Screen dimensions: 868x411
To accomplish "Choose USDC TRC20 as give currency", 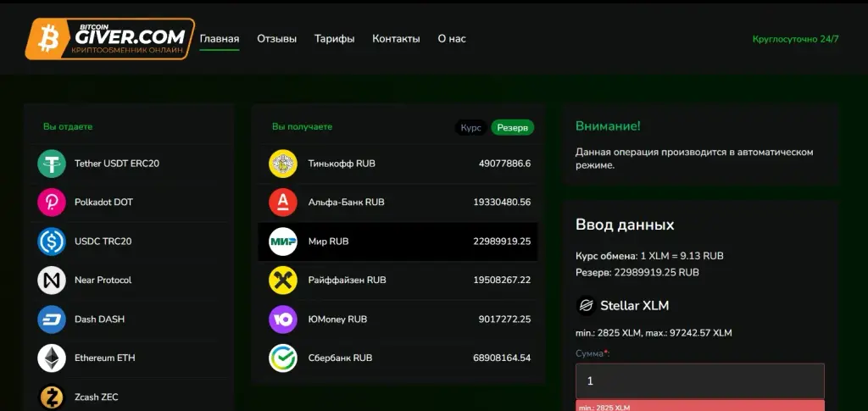I will [129, 242].
